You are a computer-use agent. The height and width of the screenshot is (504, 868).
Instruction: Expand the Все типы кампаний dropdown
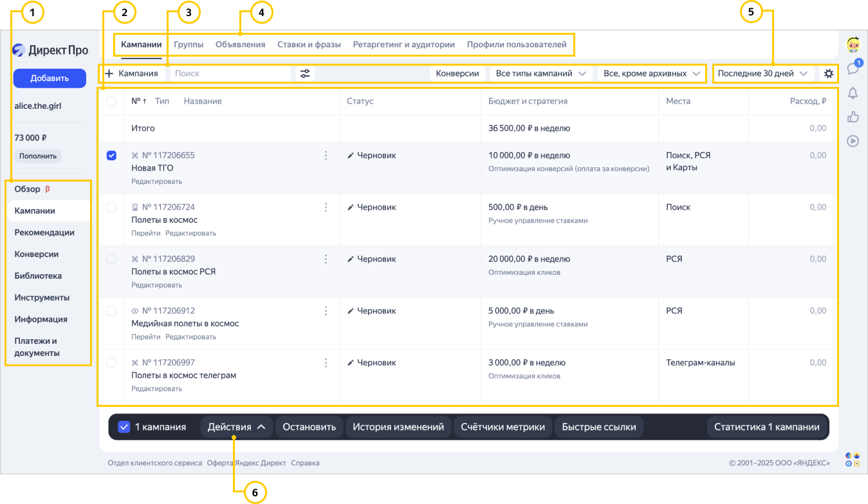click(x=540, y=73)
